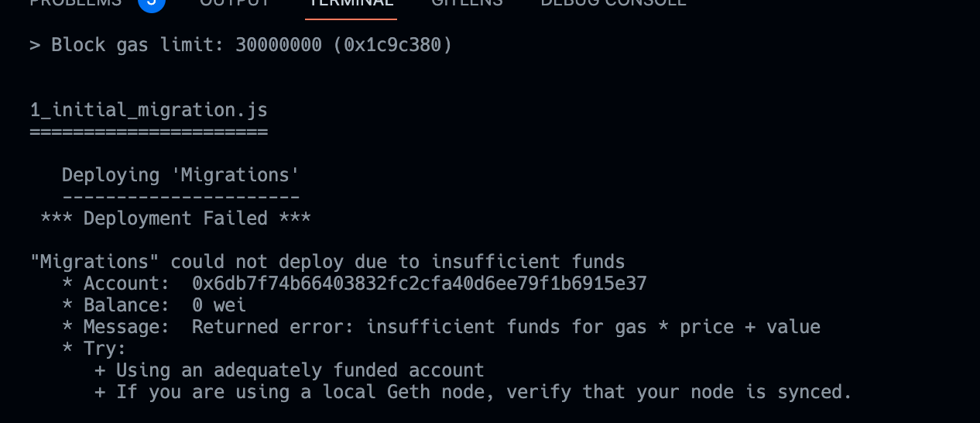Viewport: 980px width, 423px height.
Task: Click the hex value 0x1c9c380
Action: click(392, 45)
